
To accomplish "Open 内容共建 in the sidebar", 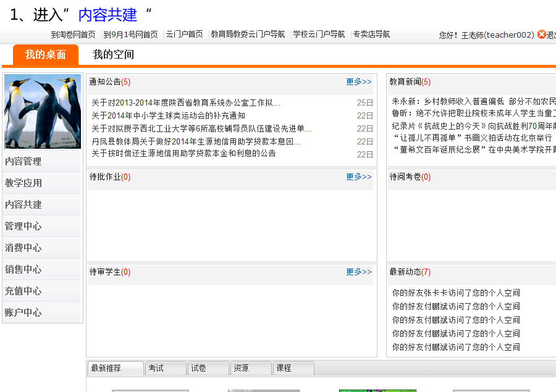I will pos(23,204).
